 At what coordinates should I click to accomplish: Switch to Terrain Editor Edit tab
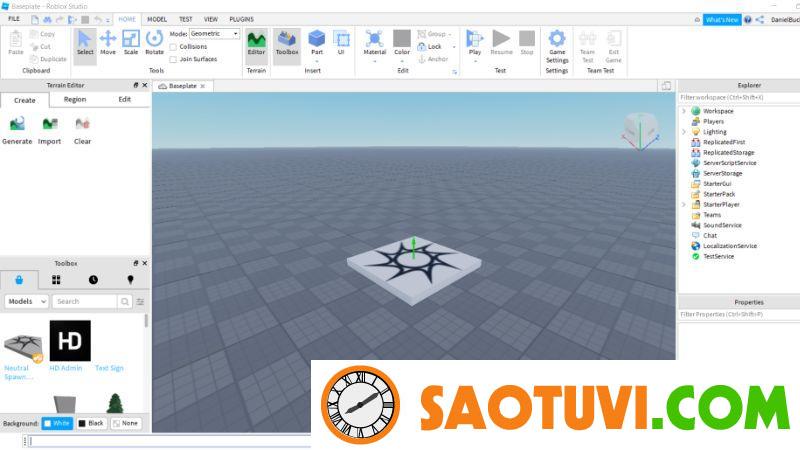tap(124, 99)
